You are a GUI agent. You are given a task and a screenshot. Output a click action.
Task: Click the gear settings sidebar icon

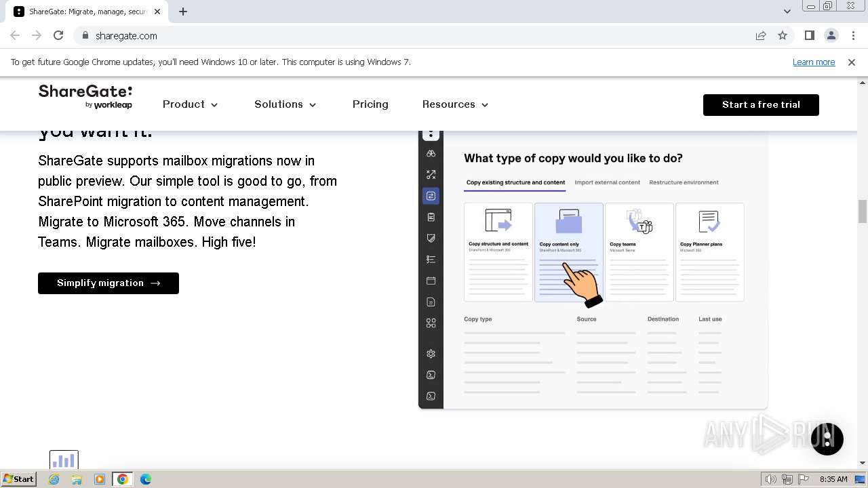[x=431, y=354]
